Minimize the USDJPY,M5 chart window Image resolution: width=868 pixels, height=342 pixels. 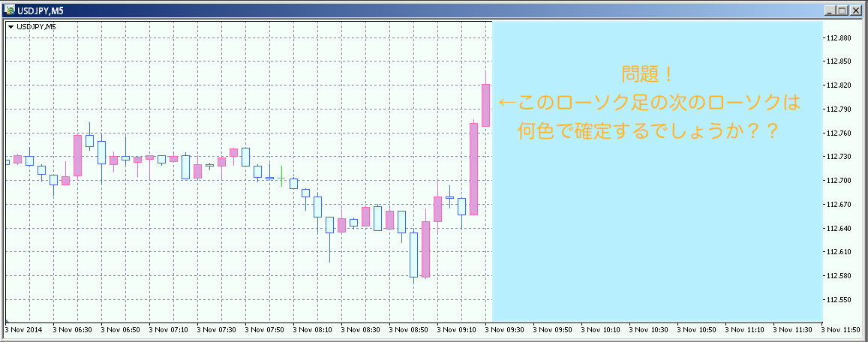pos(830,10)
